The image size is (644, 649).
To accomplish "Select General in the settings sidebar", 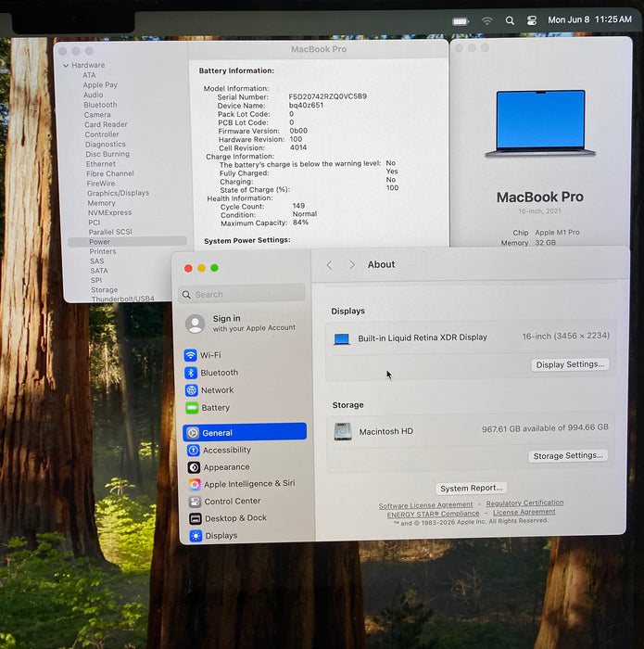I will (x=245, y=433).
